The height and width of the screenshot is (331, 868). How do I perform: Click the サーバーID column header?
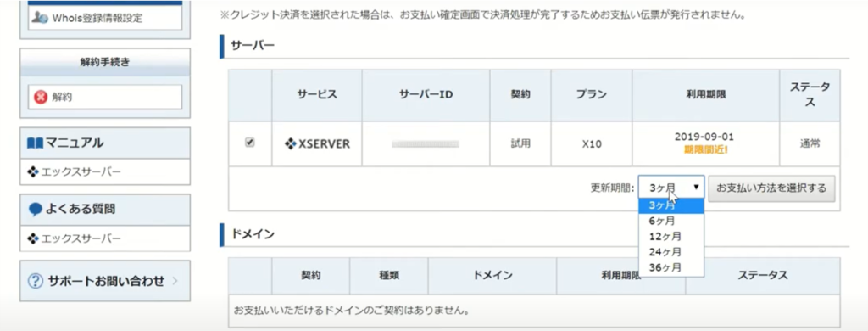pos(426,95)
